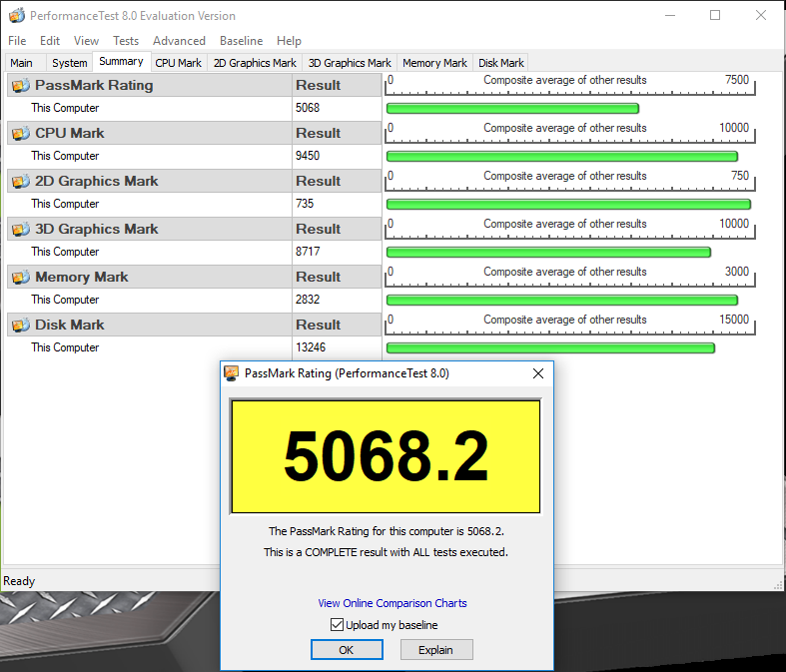Viewport: 786px width, 672px height.
Task: Open the View menu
Action: tap(86, 41)
